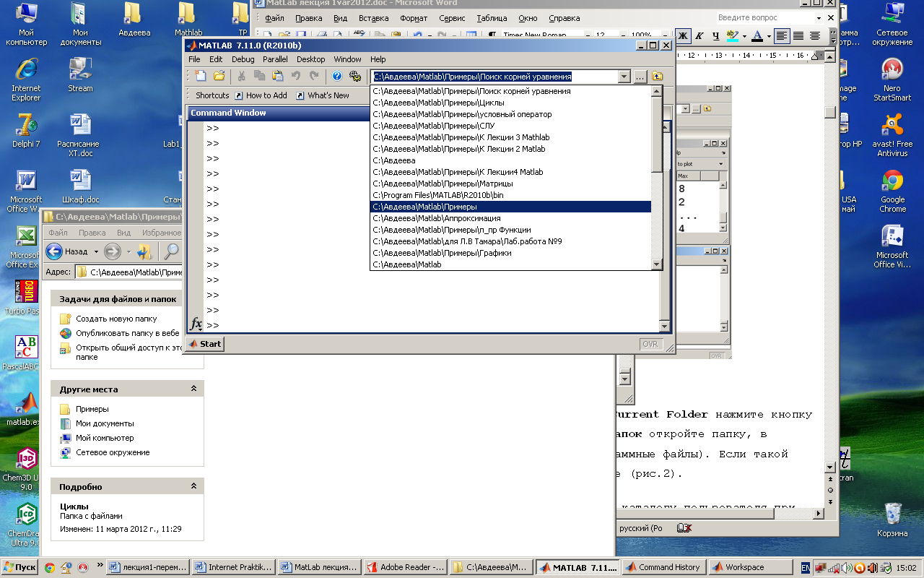Open highlight color dropdown arrow in Word
Viewport: 924px width, 578px height.
coord(744,35)
